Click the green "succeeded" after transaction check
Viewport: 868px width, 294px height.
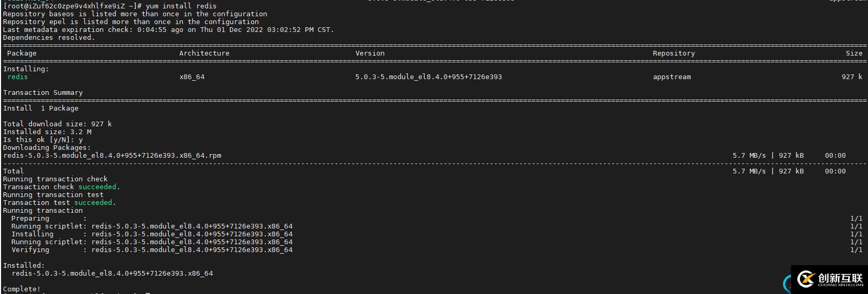point(97,187)
